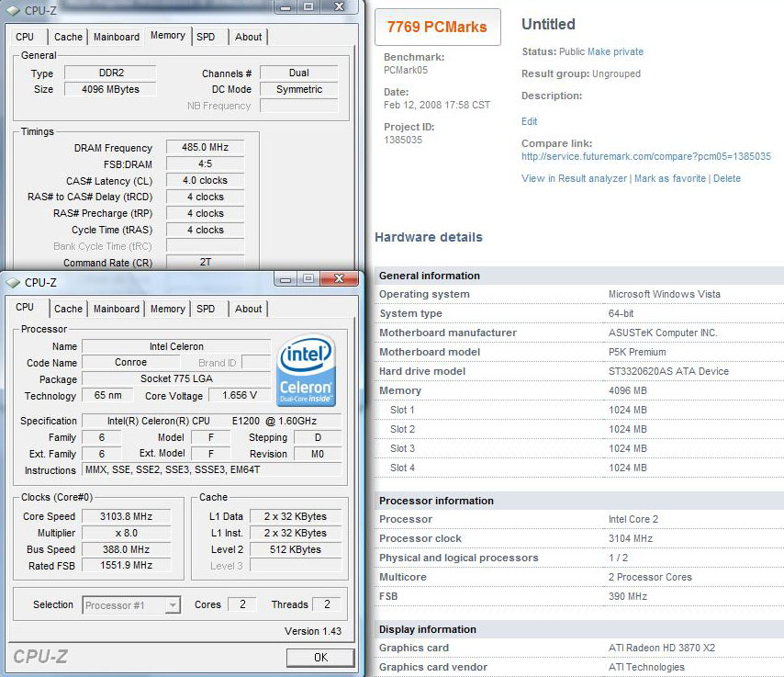Open the Processor #1 selection dropdown
Viewport: 784px width, 677px height.
173,605
